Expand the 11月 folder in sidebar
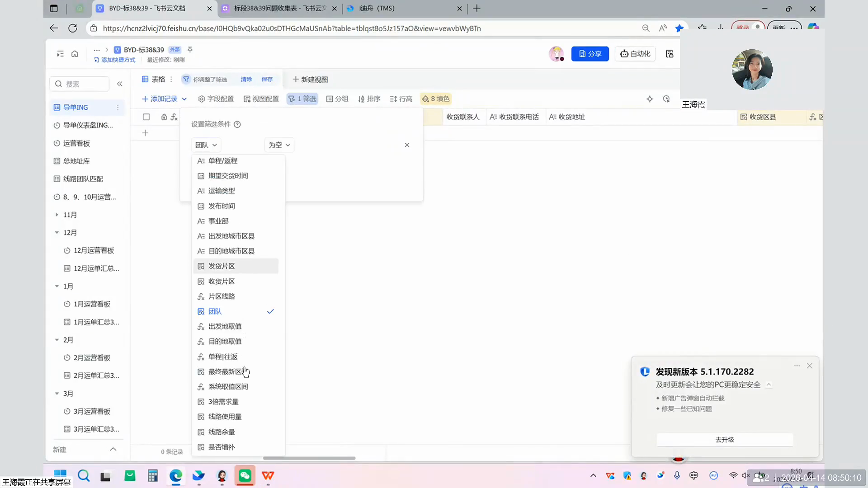 coord(57,215)
